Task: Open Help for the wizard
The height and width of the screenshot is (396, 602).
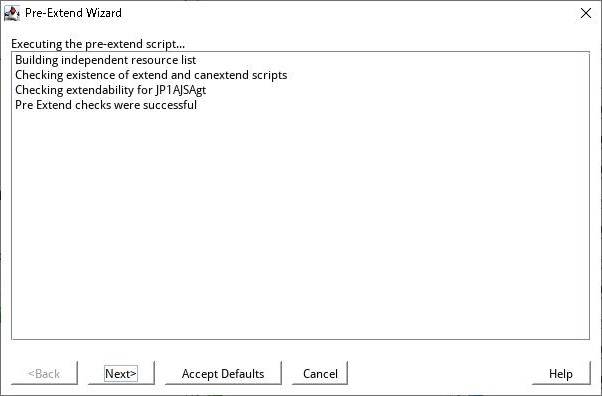Action: click(561, 373)
